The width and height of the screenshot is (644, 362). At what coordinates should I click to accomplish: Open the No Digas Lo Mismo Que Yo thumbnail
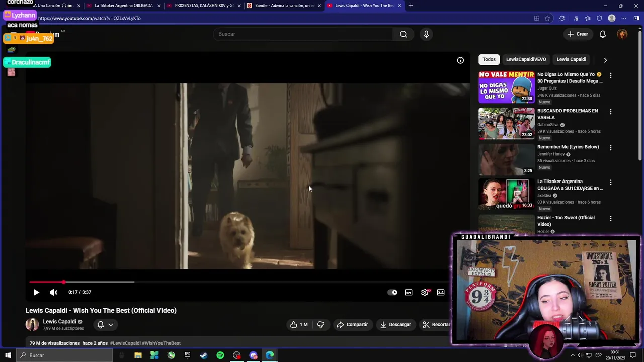tap(507, 87)
